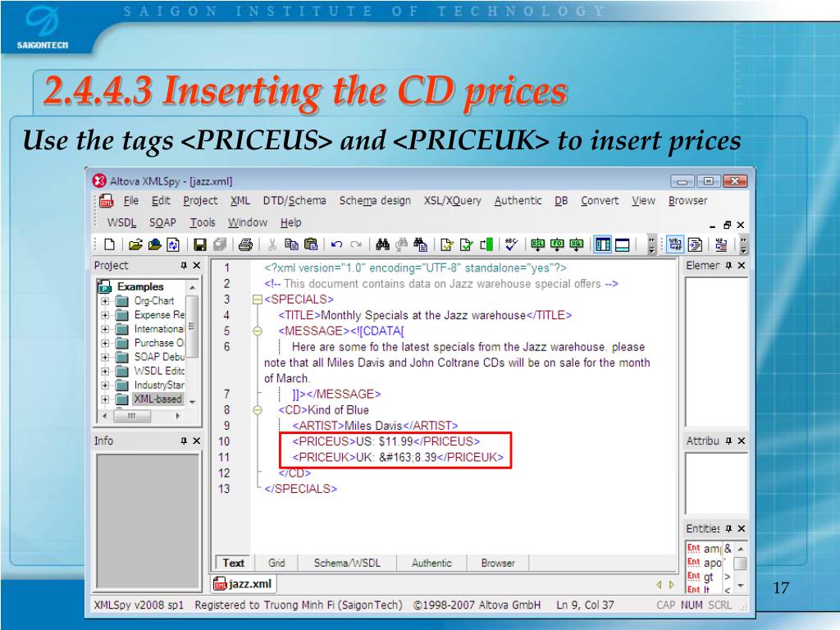Screen dimensions: 840x630
Task: Click the Copy icon
Action: 291,244
